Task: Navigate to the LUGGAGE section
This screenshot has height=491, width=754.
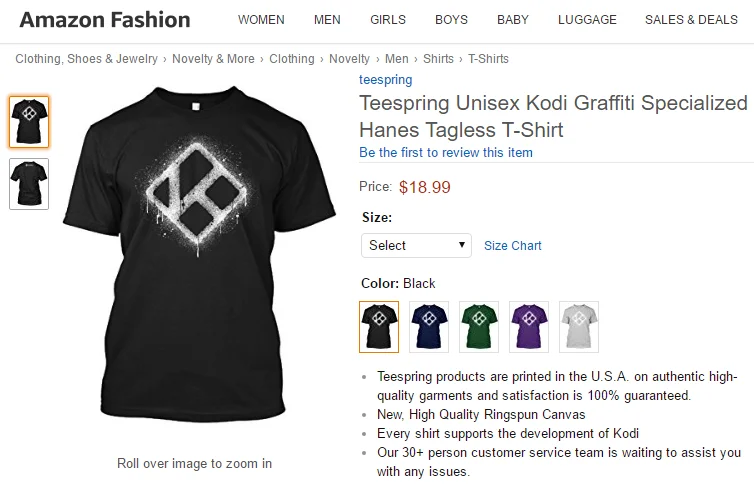Action: [587, 20]
